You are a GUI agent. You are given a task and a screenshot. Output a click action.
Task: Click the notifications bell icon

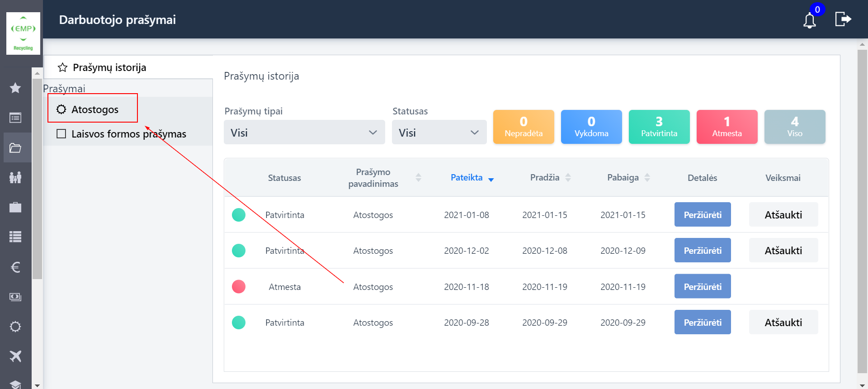[809, 21]
